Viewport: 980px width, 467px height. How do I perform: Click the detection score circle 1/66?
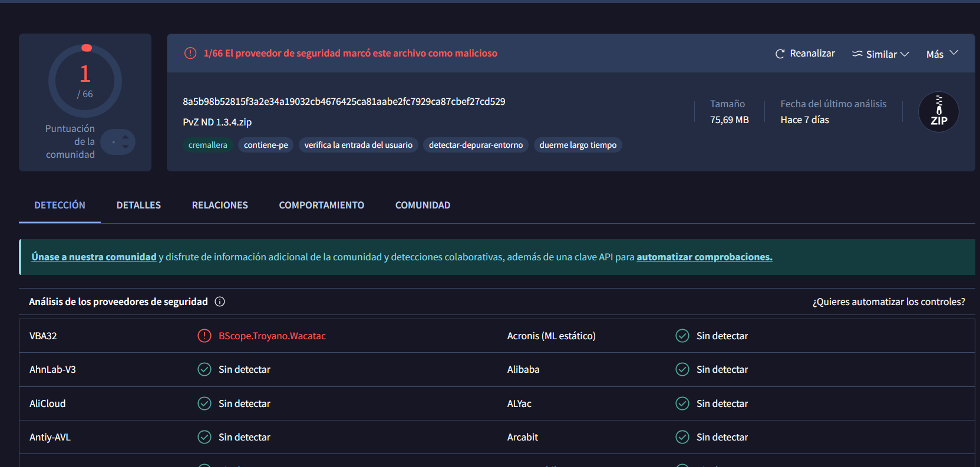[85, 81]
